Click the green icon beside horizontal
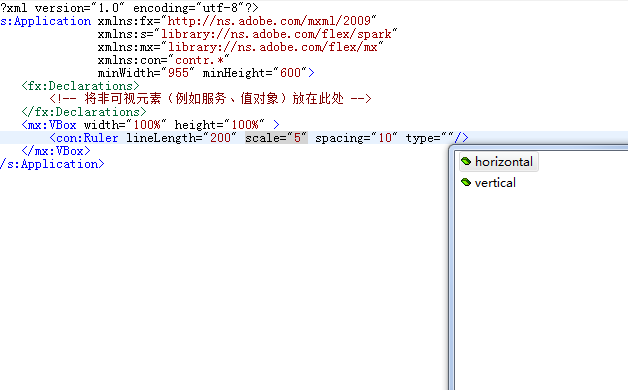The height and width of the screenshot is (390, 628). point(466,161)
